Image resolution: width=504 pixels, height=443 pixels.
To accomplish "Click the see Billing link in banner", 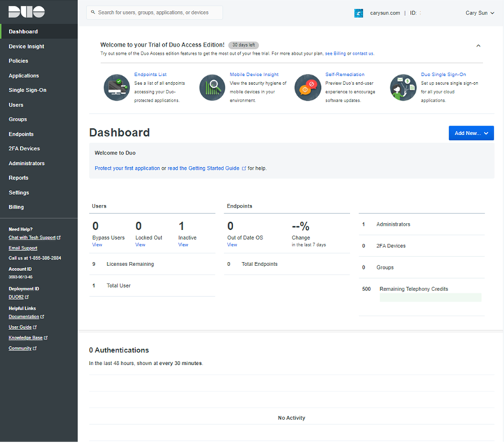I will pos(336,54).
